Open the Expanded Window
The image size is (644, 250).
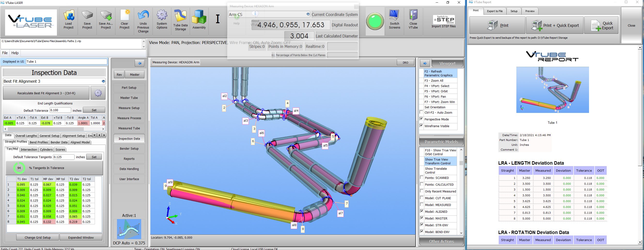(x=81, y=237)
